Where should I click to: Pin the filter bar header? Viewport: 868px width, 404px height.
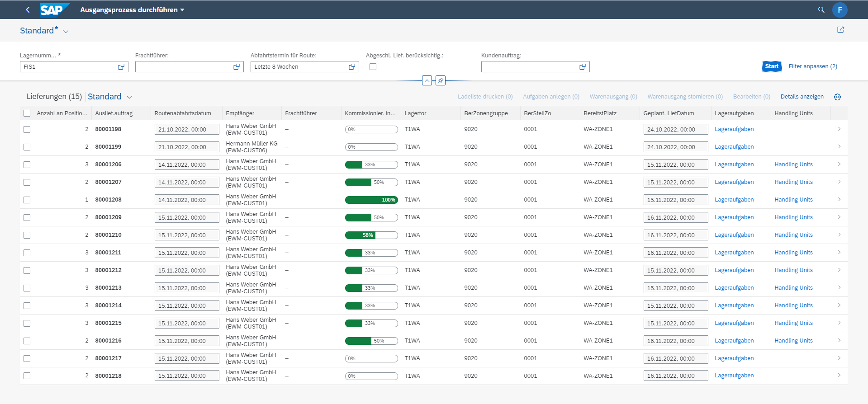pos(441,80)
